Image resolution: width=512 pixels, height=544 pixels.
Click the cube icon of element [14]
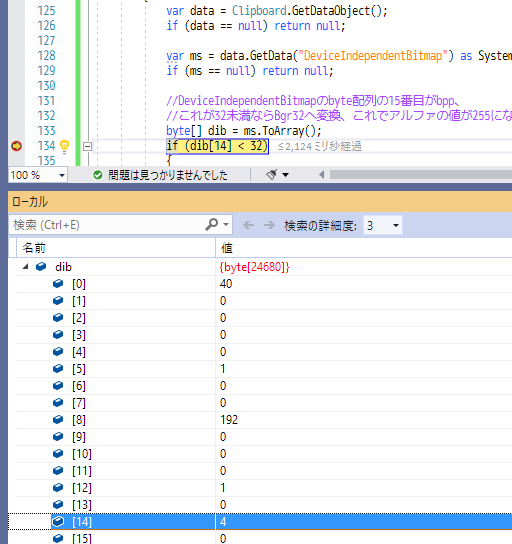coord(58,521)
